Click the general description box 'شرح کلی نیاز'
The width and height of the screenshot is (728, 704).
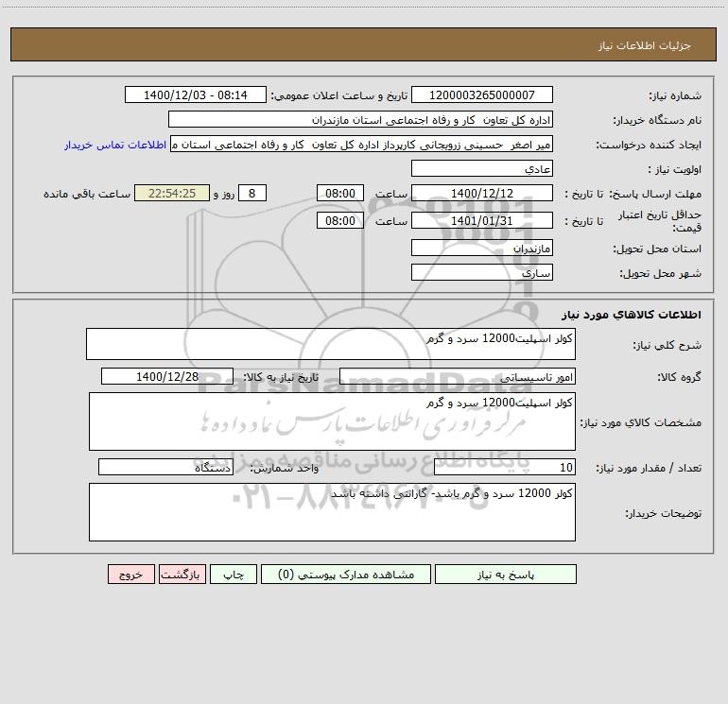(331, 344)
